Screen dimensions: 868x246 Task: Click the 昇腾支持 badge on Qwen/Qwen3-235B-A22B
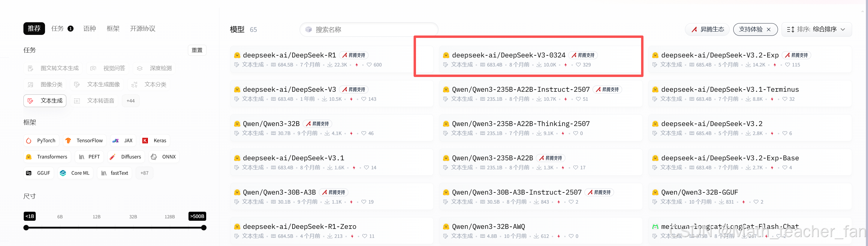550,158
